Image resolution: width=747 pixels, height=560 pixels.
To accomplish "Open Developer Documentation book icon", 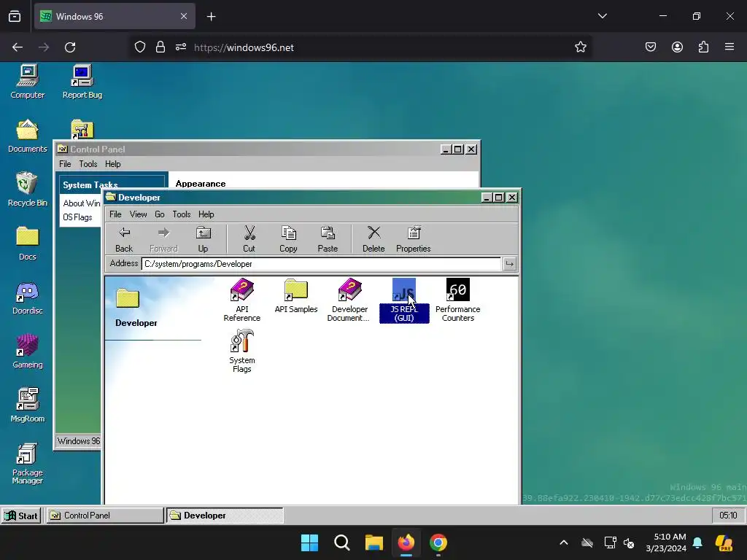I will pos(349,300).
